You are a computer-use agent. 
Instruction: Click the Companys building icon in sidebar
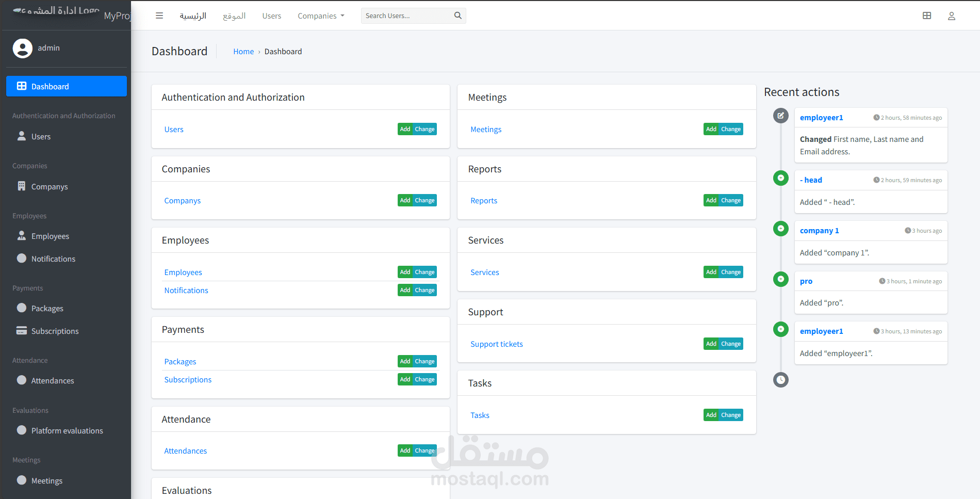coord(22,186)
